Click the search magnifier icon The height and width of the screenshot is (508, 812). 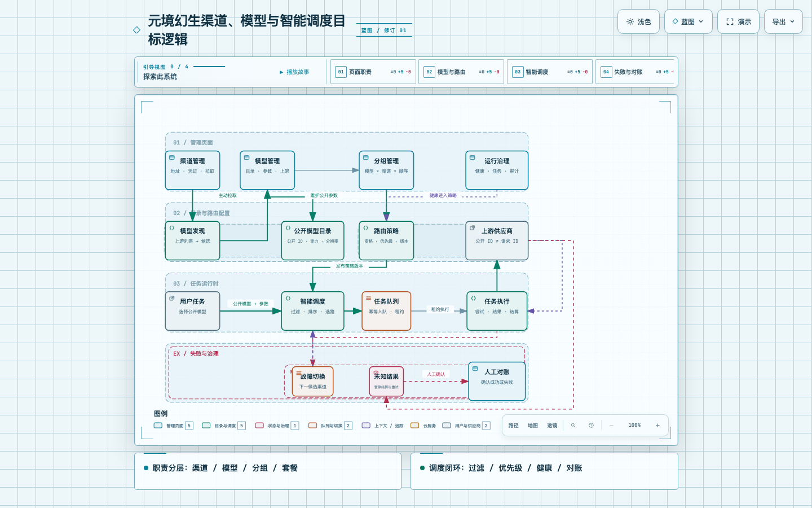coord(573,426)
